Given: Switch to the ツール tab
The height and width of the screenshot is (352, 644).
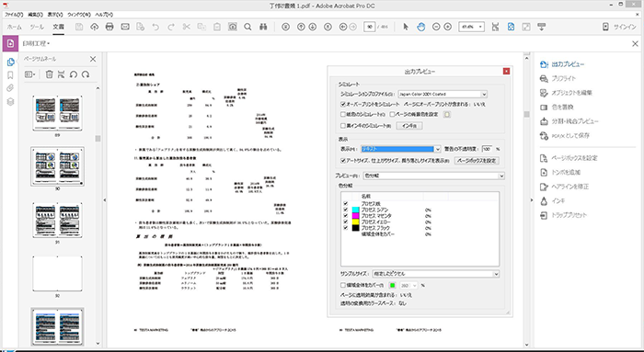Looking at the screenshot, I should pos(37,27).
